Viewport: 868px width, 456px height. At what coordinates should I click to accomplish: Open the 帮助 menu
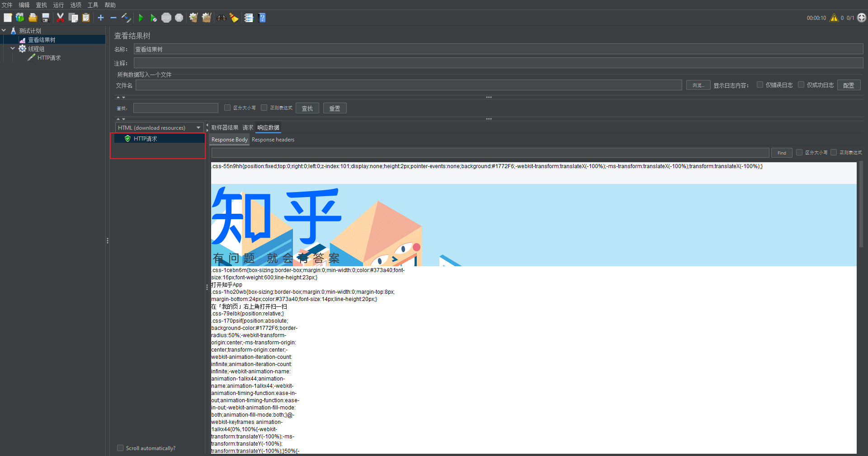click(110, 5)
